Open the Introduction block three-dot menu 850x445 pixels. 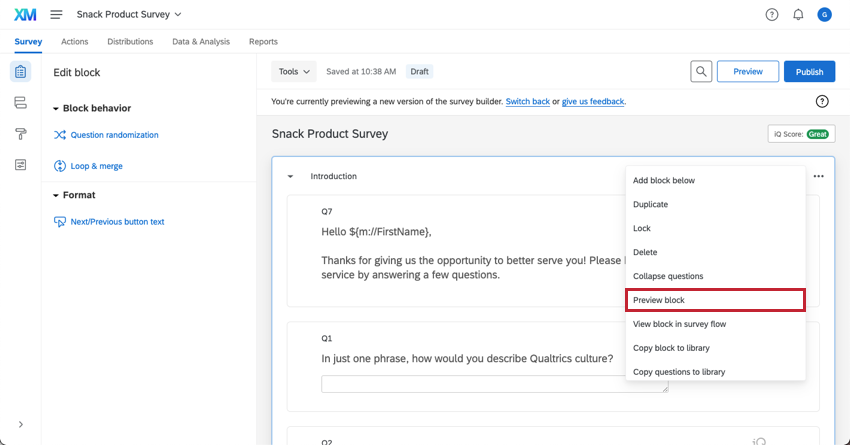[x=818, y=176]
